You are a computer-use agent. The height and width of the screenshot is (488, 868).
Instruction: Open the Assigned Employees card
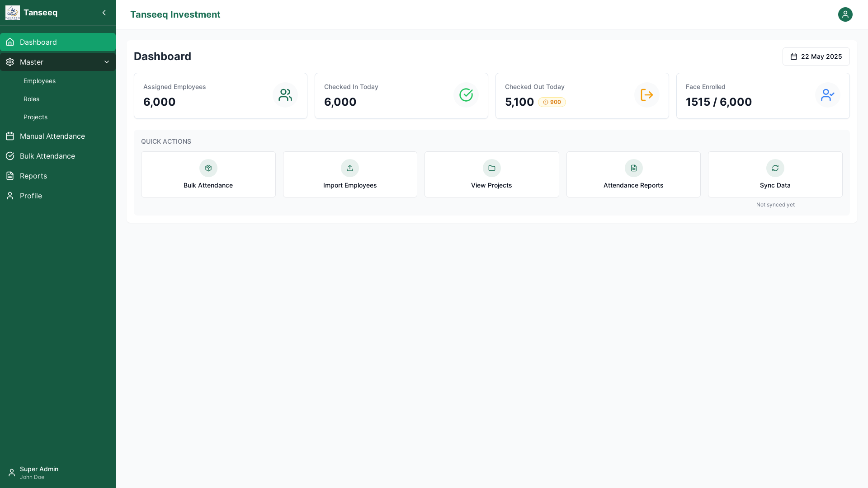point(221,96)
